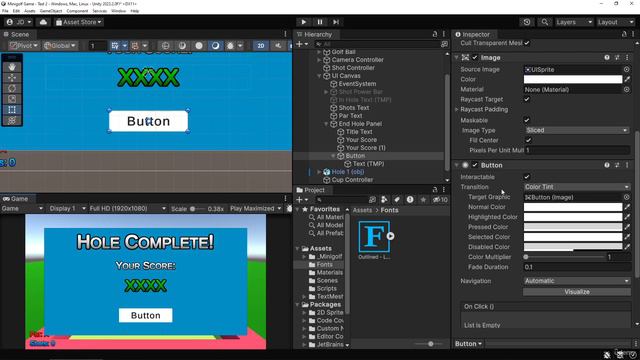Lock the Project panel

click(x=435, y=190)
